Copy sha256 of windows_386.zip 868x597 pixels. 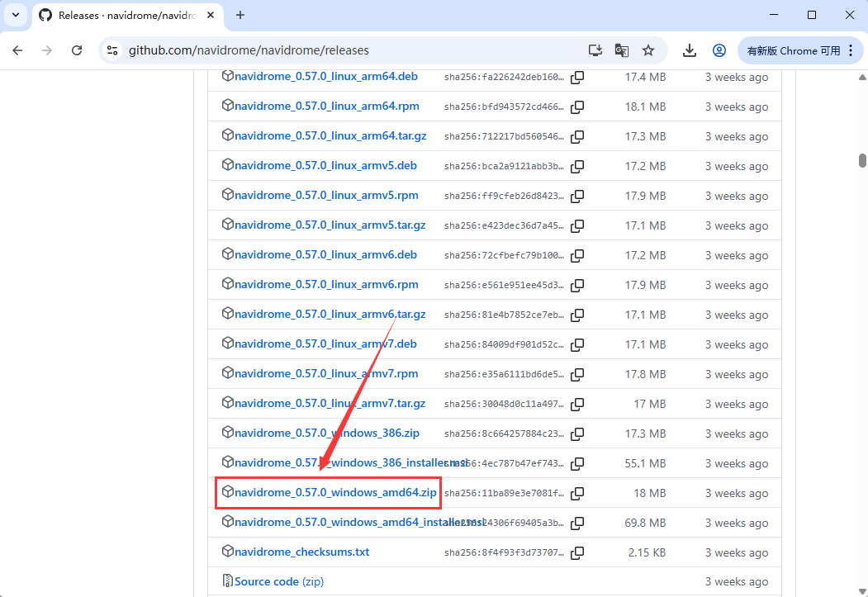click(x=576, y=434)
